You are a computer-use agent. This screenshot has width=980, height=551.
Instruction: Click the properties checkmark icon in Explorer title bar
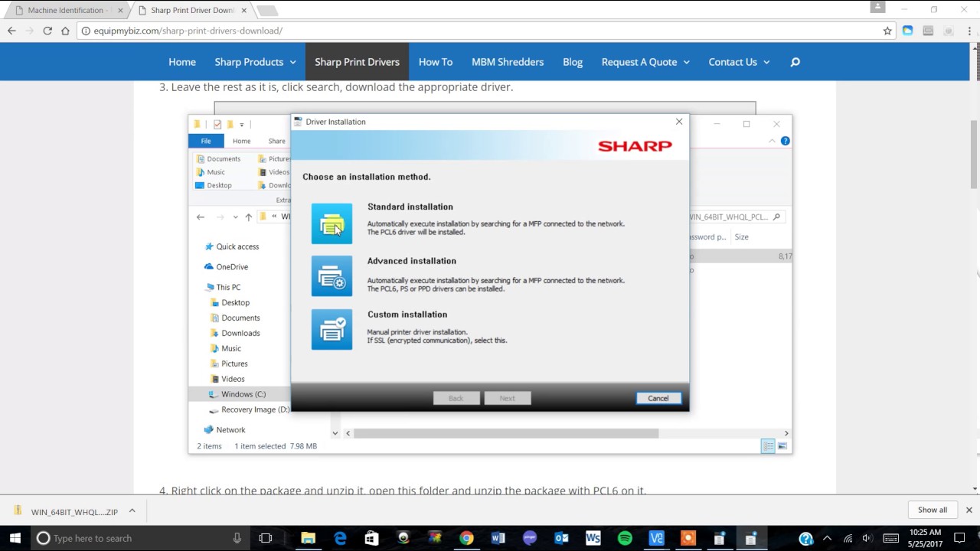pos(217,125)
